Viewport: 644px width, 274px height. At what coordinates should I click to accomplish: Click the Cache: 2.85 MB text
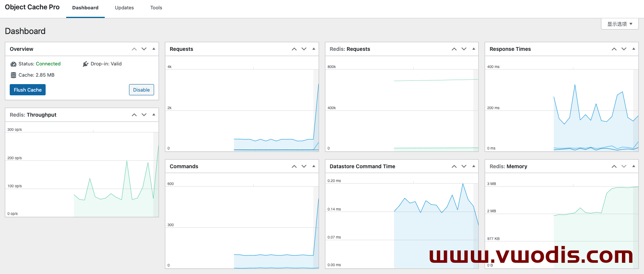click(x=37, y=75)
